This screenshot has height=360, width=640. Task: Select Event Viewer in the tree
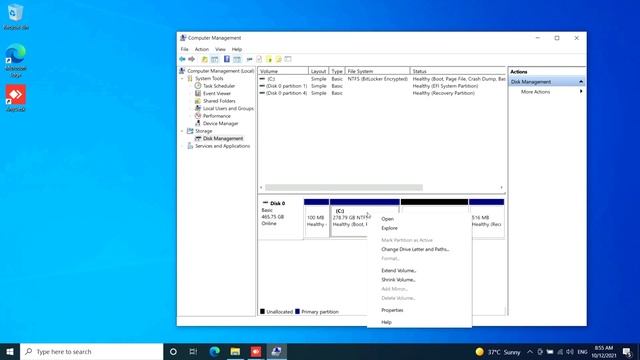coord(217,93)
